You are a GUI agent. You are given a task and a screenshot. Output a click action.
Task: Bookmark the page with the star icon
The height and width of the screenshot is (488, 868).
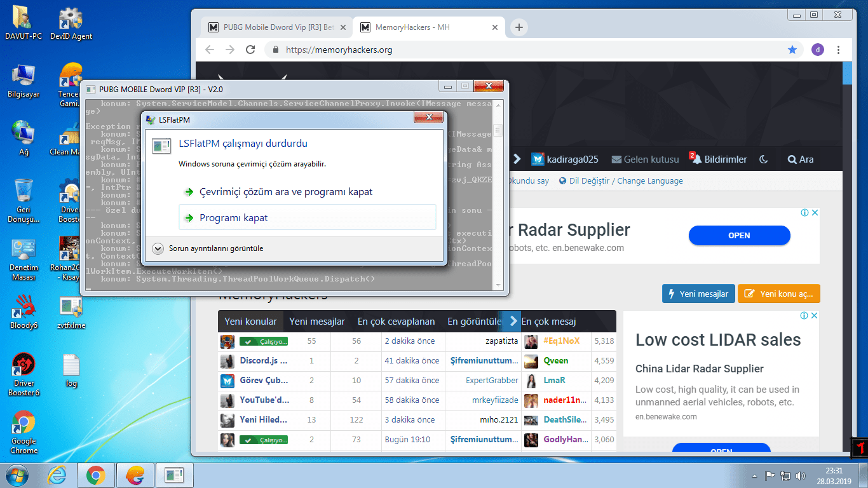(x=792, y=50)
